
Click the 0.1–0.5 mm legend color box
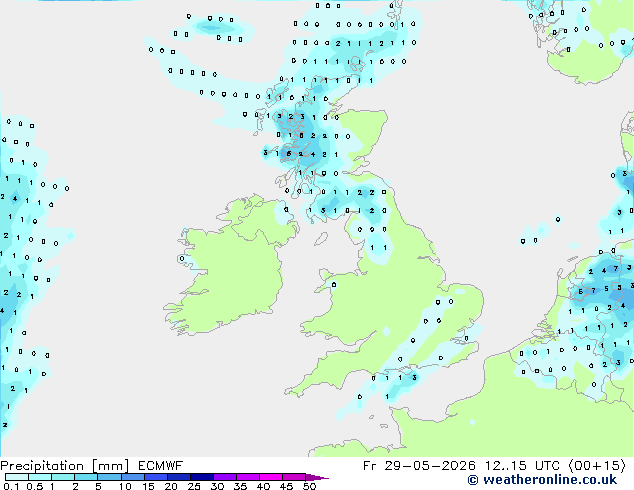(17, 477)
